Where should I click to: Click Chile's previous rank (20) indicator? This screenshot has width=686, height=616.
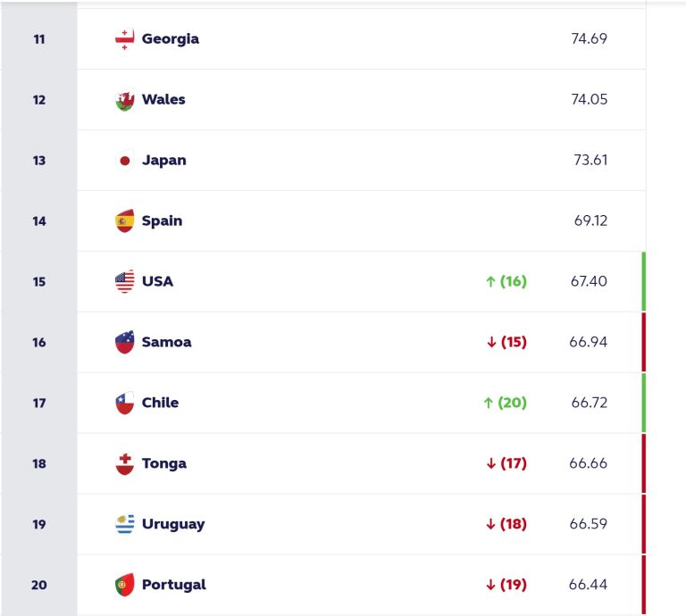click(513, 404)
